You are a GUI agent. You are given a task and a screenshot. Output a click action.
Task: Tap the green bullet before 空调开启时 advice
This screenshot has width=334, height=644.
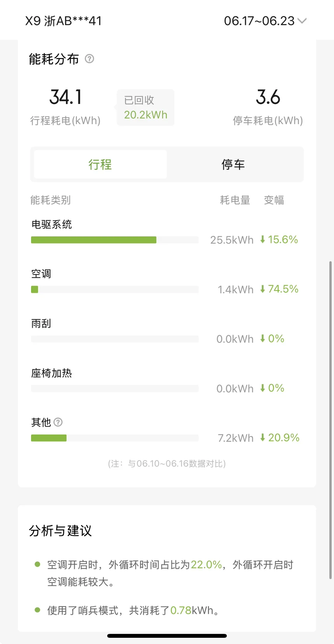[x=37, y=564]
